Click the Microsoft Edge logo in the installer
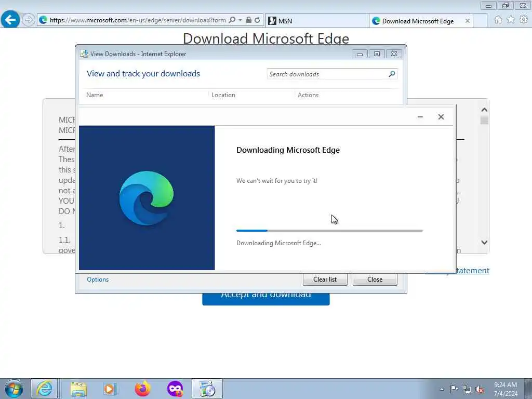Image resolution: width=532 pixels, height=399 pixels. coord(147,198)
